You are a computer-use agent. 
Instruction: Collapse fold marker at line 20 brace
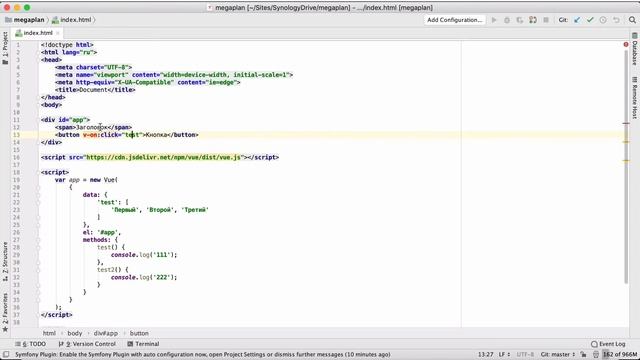click(38, 187)
